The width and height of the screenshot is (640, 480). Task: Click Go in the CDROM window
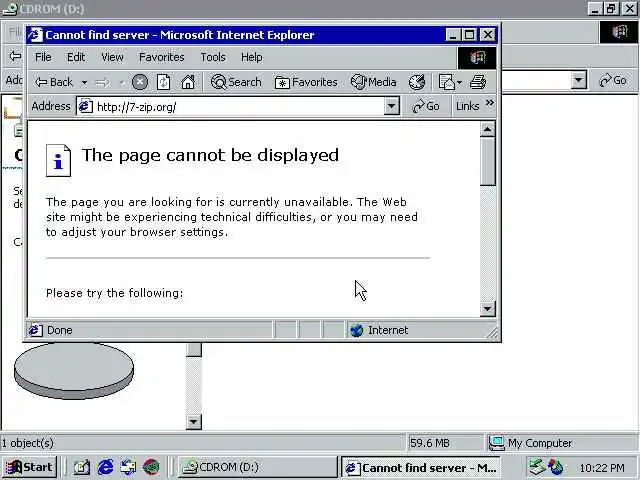613,80
